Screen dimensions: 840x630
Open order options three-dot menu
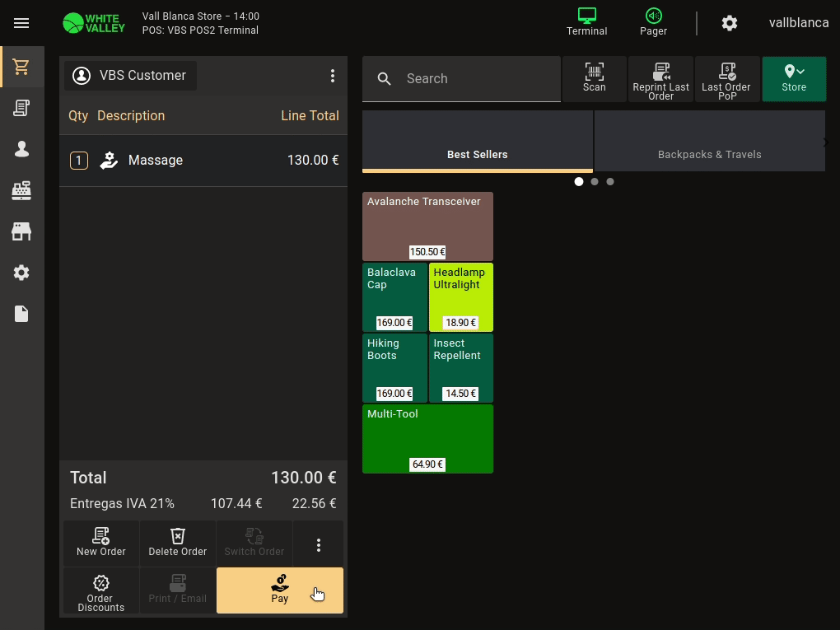point(333,76)
